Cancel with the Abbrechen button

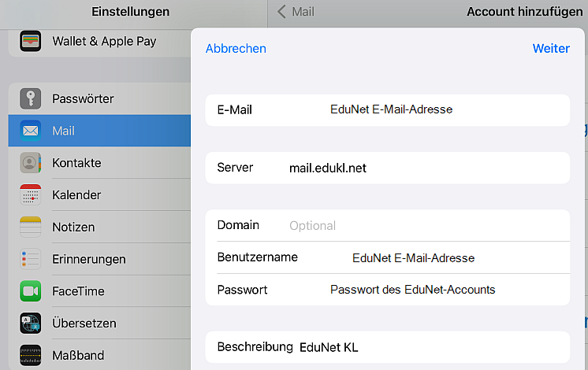point(236,49)
